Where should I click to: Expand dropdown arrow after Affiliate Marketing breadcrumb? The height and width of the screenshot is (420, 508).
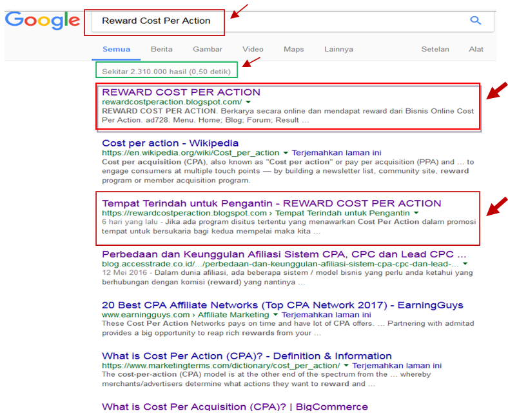pos(275,315)
